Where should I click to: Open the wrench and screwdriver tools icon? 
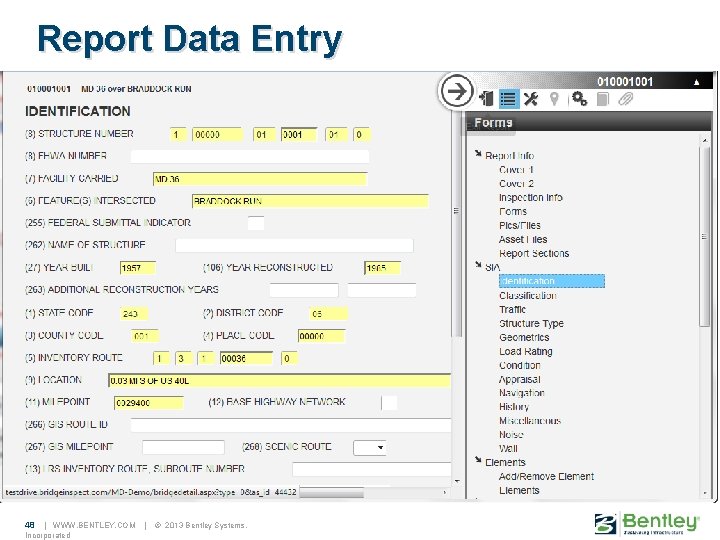pos(531,99)
